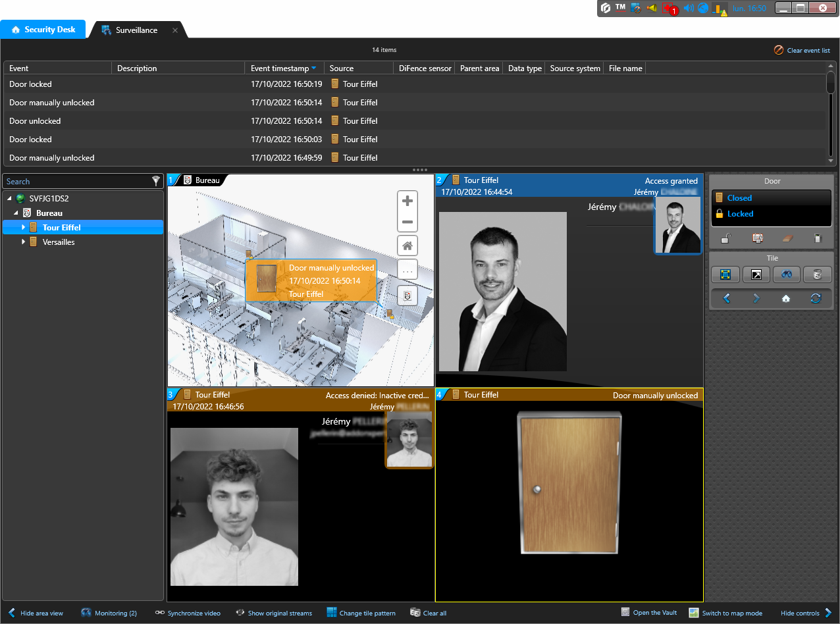Toggle Show original streams

[x=274, y=613]
